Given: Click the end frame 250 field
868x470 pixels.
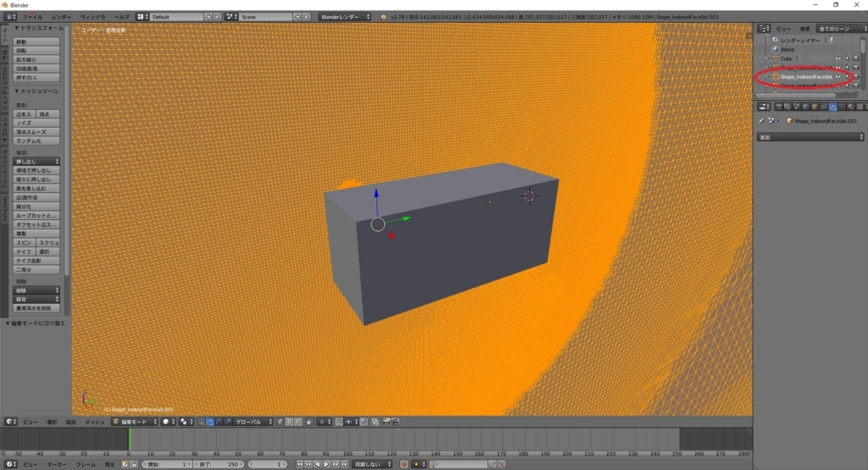Looking at the screenshot, I should [x=219, y=464].
